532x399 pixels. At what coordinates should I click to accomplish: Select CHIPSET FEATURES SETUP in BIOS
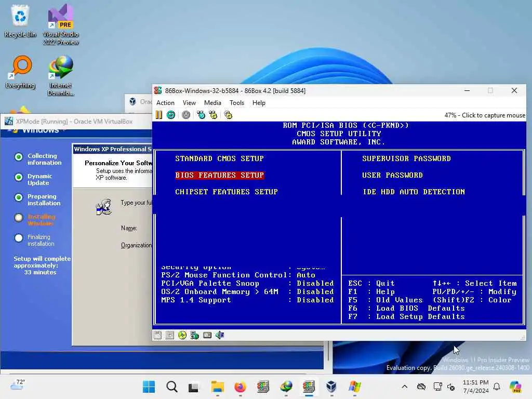point(227,192)
